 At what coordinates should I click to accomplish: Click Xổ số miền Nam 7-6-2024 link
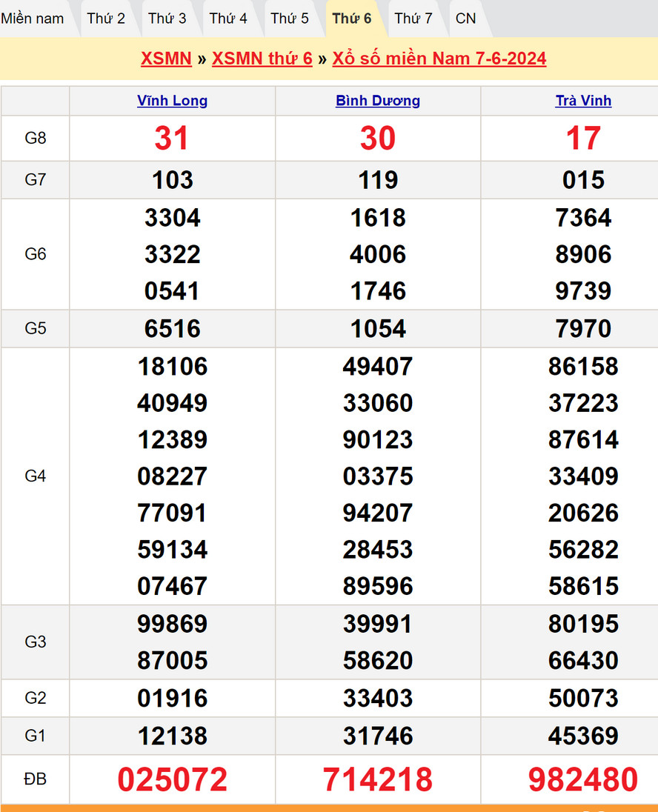tap(439, 59)
